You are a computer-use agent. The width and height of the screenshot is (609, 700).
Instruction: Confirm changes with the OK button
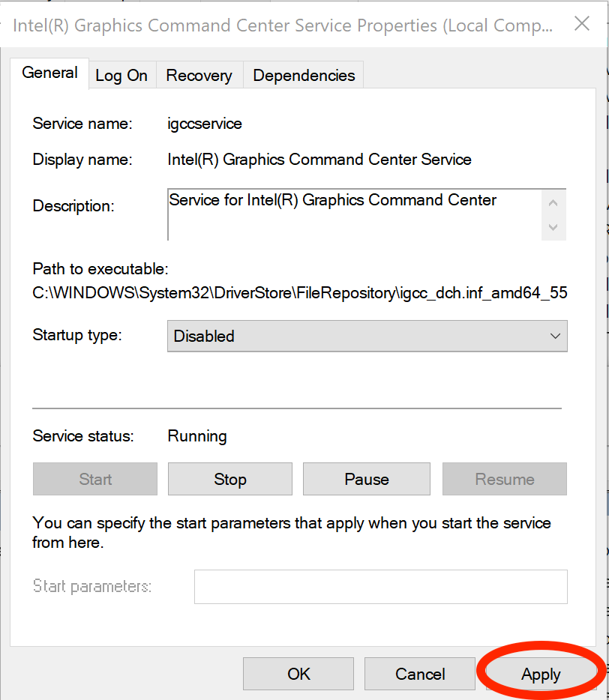(x=298, y=674)
